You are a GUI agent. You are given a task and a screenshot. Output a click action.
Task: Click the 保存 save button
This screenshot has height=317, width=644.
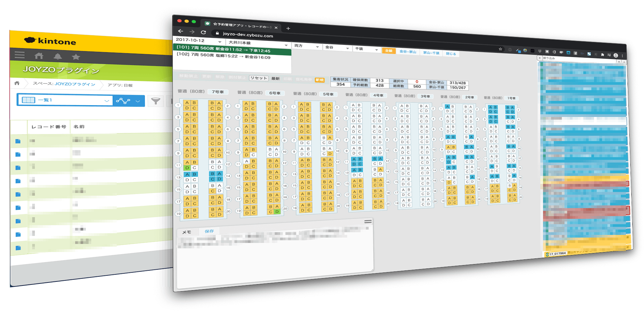[209, 231]
